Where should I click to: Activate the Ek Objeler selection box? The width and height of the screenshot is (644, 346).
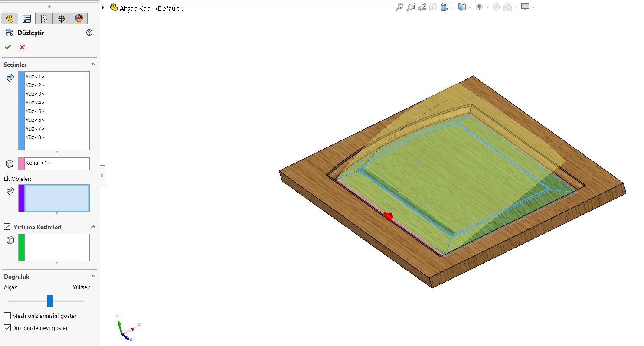click(57, 198)
